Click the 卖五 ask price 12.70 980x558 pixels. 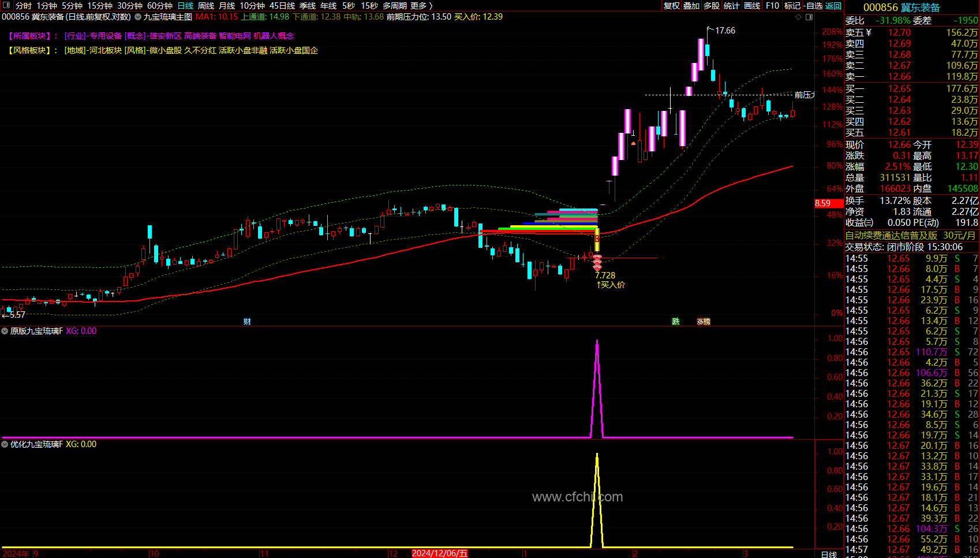[899, 33]
